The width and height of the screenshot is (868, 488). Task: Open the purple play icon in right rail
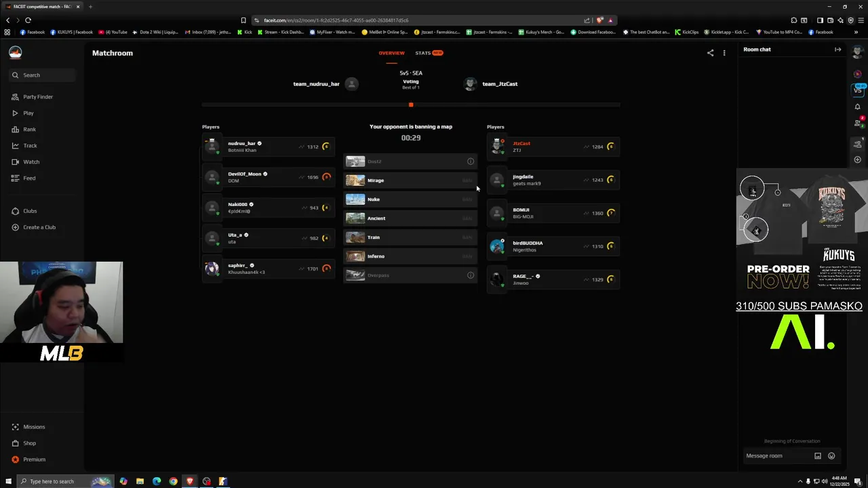click(858, 73)
